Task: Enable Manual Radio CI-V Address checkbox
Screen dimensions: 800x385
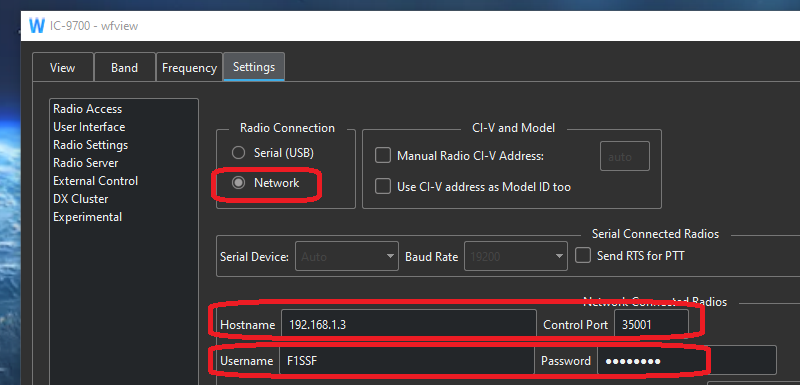Action: pyautogui.click(x=383, y=156)
